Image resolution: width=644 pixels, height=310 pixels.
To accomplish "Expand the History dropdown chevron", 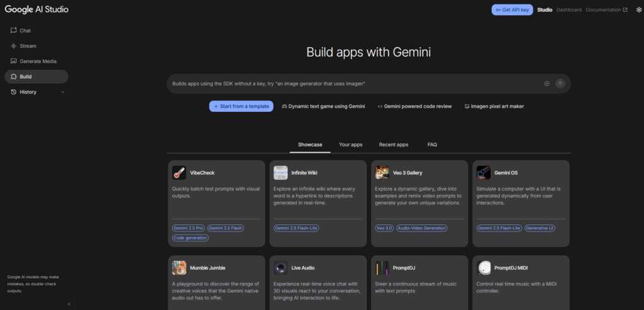I will click(63, 92).
